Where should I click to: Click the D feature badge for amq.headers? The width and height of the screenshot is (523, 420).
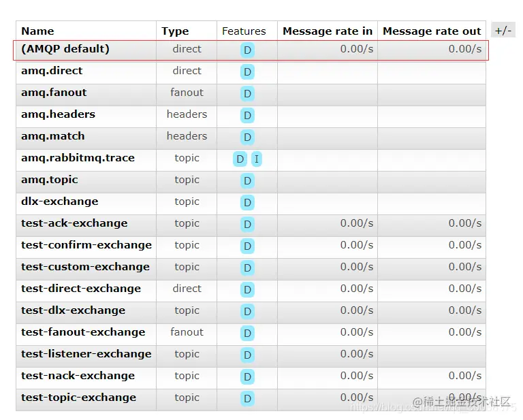coord(247,116)
